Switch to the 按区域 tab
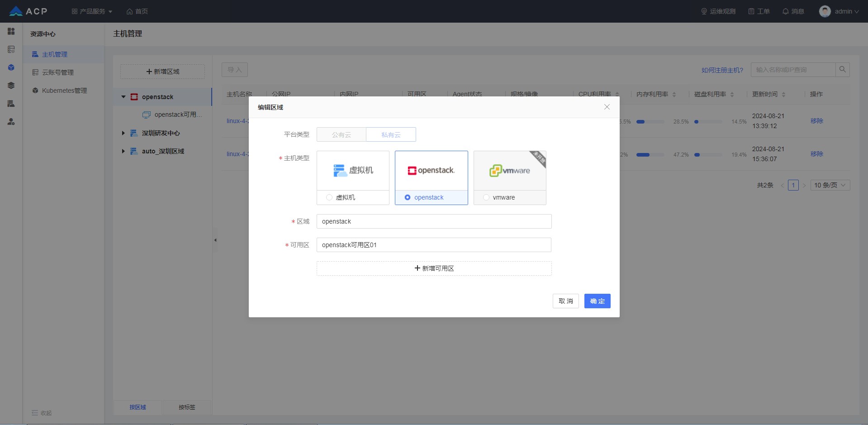The width and height of the screenshot is (868, 425). pyautogui.click(x=138, y=407)
